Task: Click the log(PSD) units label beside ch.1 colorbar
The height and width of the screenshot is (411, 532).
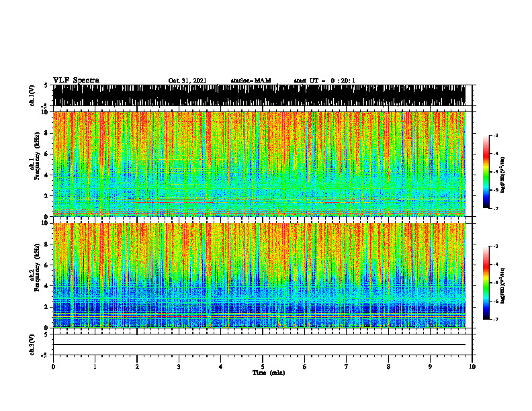Action: click(503, 175)
